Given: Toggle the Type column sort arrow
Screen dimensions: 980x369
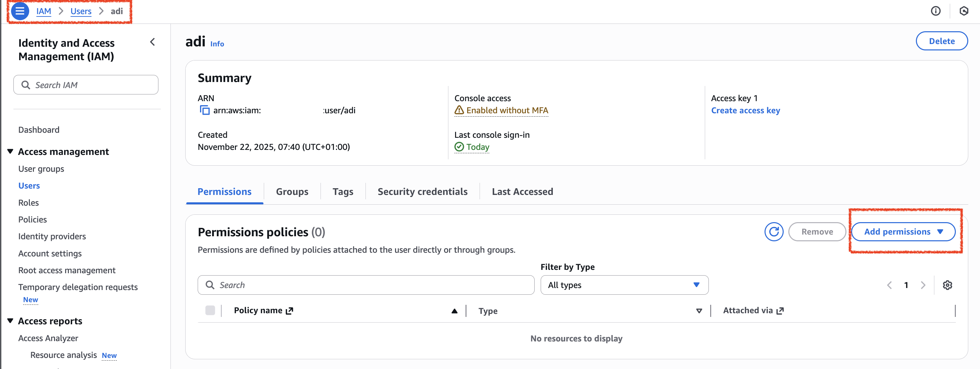Looking at the screenshot, I should pos(698,311).
